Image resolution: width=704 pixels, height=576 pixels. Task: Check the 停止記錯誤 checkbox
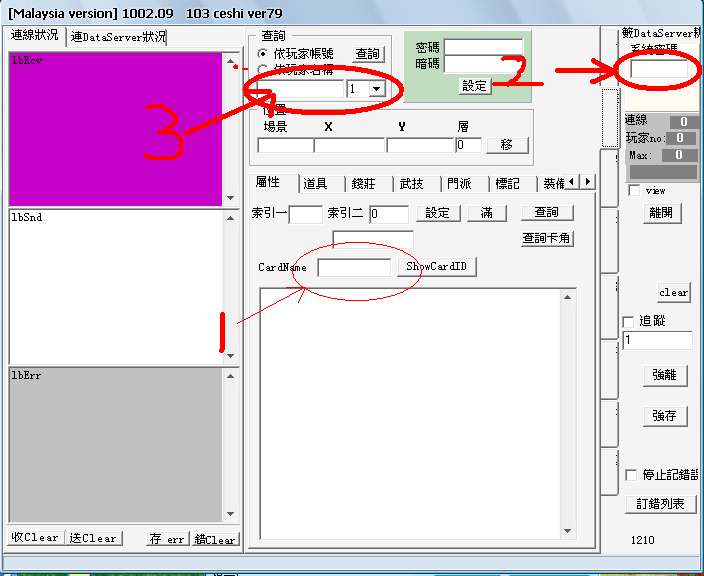coord(630,475)
